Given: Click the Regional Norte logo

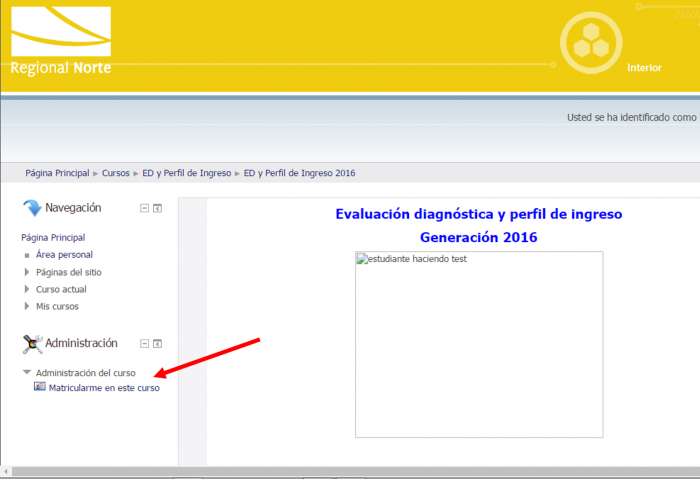Looking at the screenshot, I should pos(61,41).
